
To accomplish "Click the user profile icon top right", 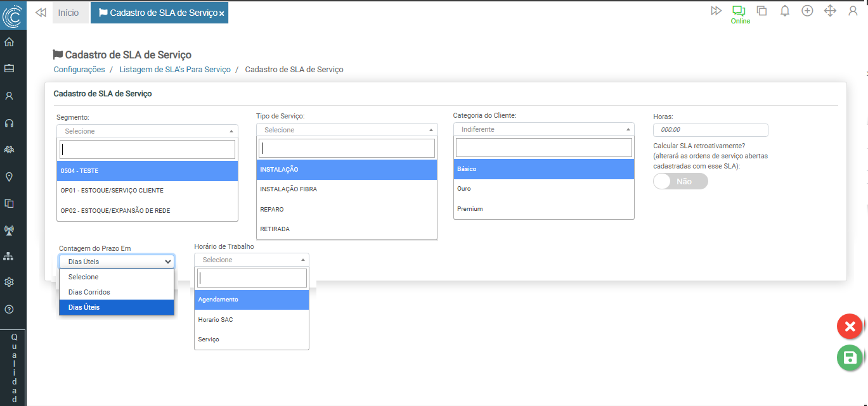I will tap(853, 11).
